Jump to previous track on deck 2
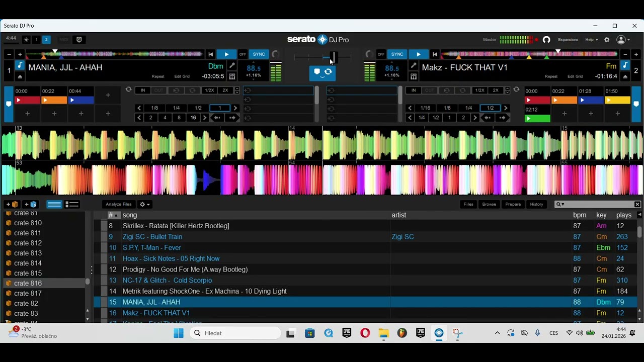The image size is (644, 362). tap(435, 54)
